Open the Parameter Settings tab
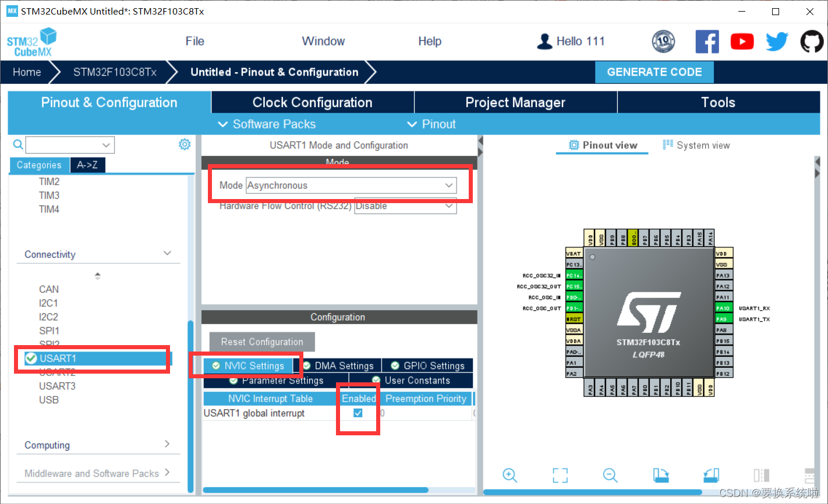828x504 pixels. pos(277,381)
